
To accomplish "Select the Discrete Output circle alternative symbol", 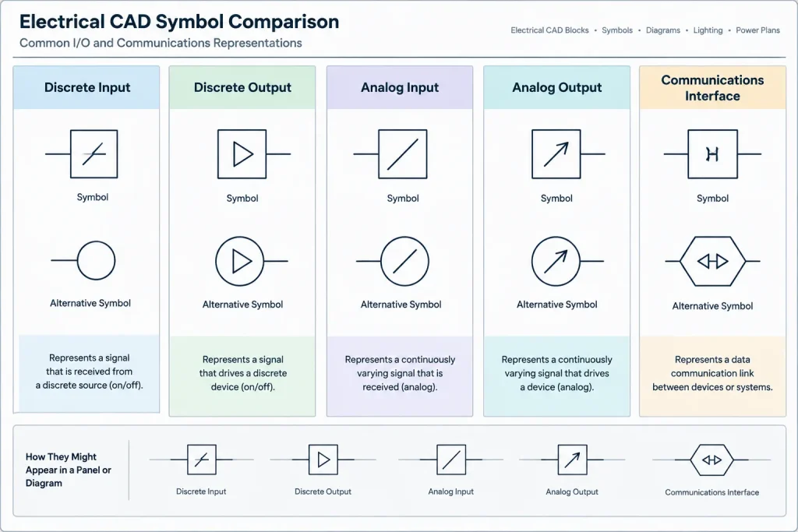I will point(240,261).
